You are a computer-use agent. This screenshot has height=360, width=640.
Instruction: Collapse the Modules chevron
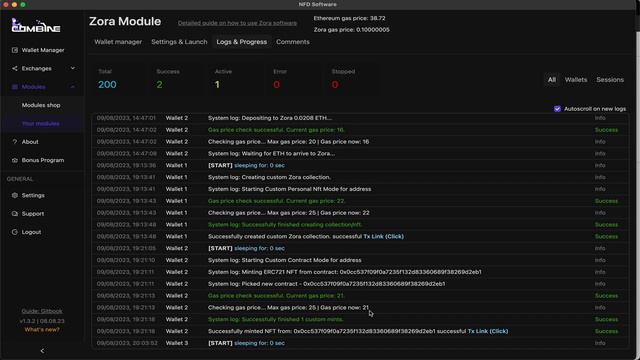coord(73,87)
